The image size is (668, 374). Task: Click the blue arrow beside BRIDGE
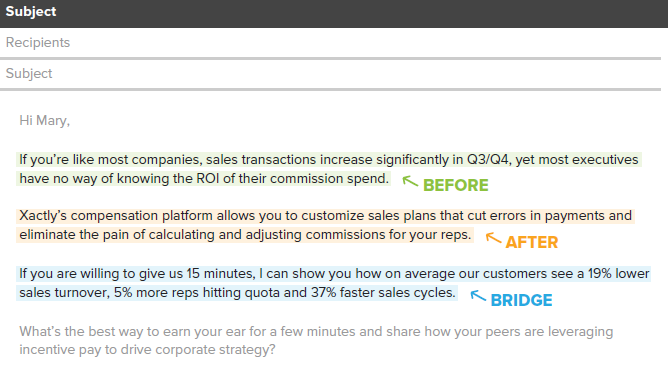coord(478,296)
